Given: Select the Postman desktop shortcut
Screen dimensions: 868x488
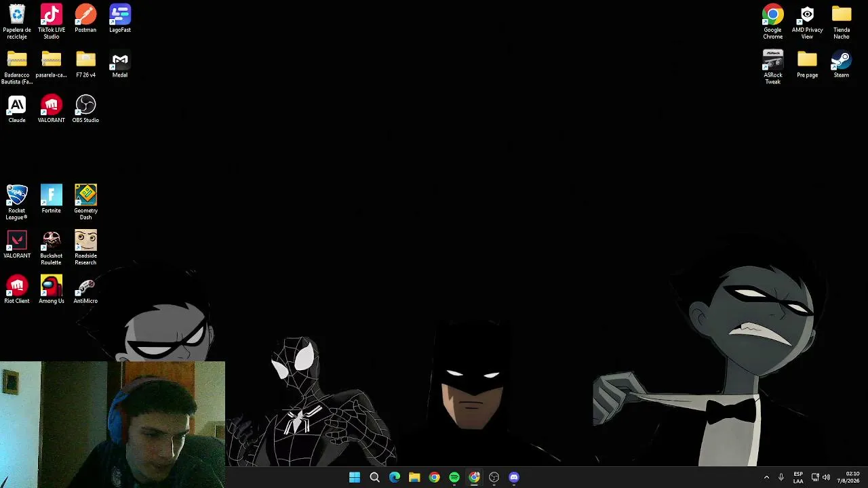Looking at the screenshot, I should coord(85,18).
